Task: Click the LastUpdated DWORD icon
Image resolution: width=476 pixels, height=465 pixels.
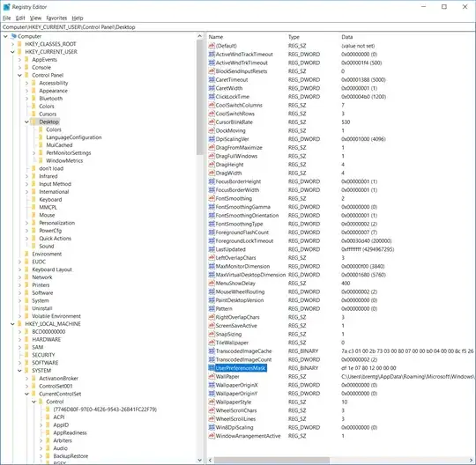Action: click(212, 249)
